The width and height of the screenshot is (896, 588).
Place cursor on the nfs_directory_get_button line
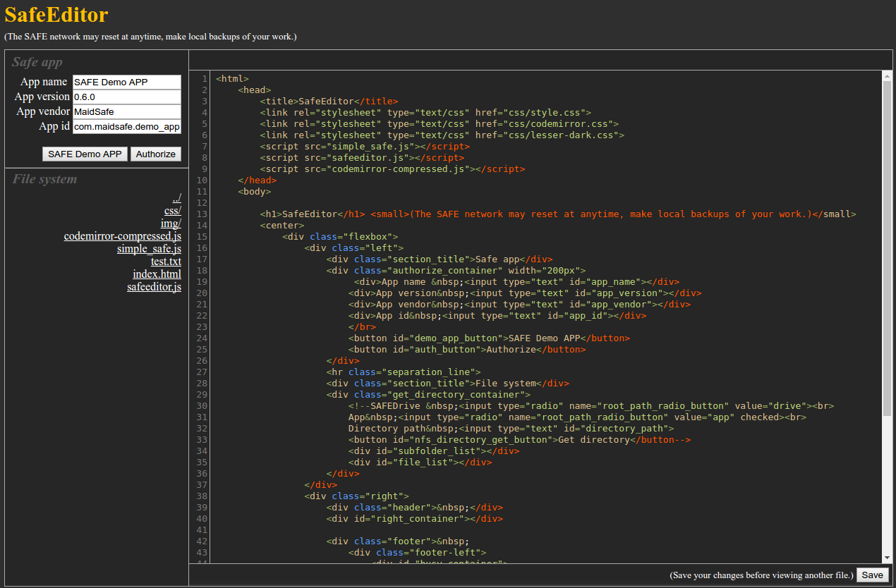[519, 440]
